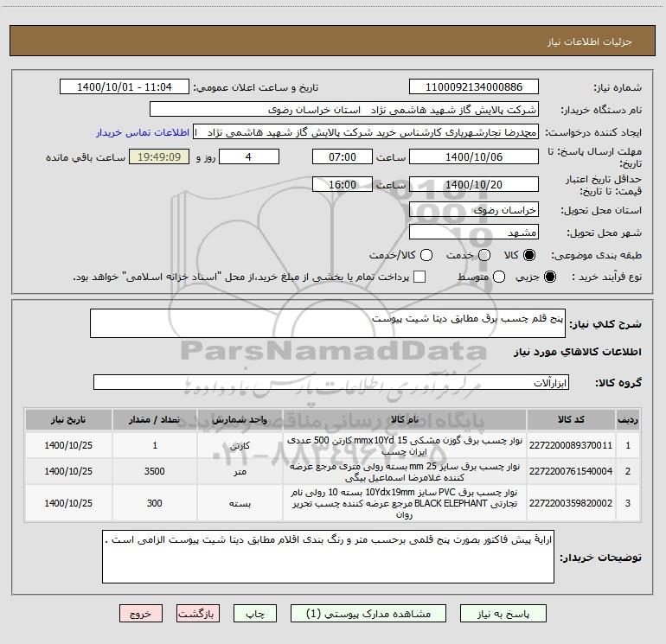Image resolution: width=666 pixels, height=644 pixels.
Task: Click the تعداد / مقدار column header
Action: (155, 419)
